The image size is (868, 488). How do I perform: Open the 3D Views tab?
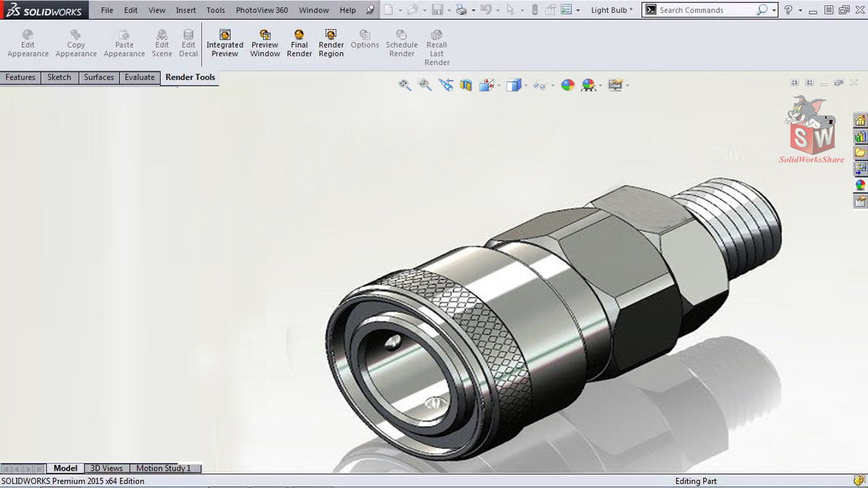click(106, 468)
